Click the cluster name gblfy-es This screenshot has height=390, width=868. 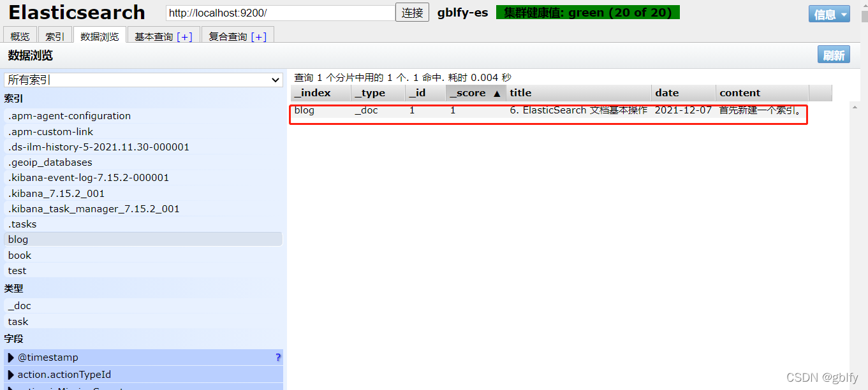tap(462, 13)
